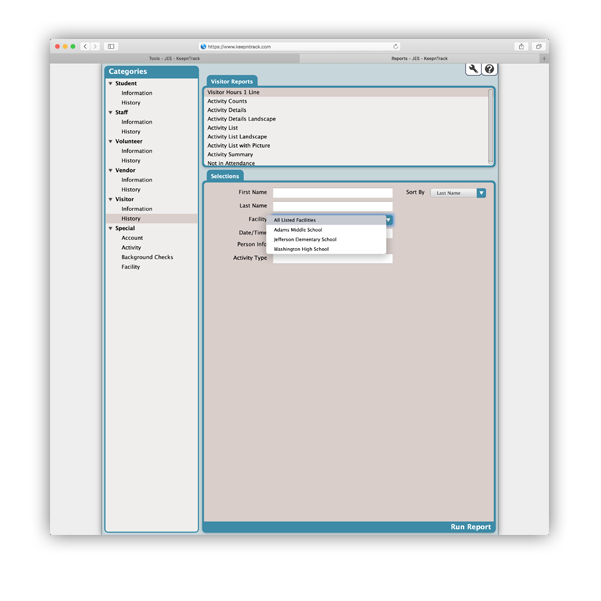The image size is (601, 601).
Task: Select History under Staff
Action: 131,131
